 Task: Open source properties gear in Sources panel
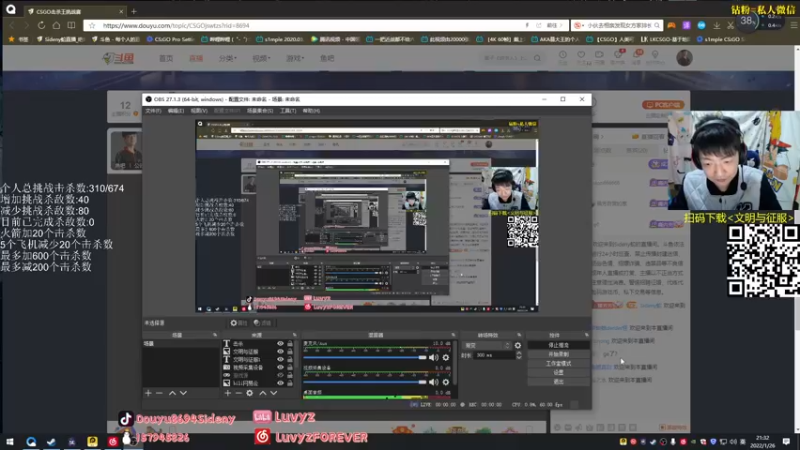[249, 393]
